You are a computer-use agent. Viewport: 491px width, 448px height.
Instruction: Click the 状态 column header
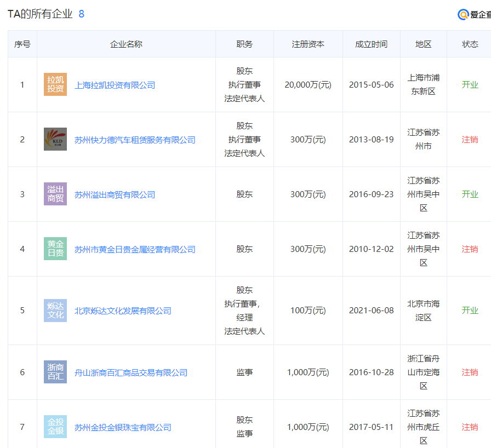tap(470, 44)
